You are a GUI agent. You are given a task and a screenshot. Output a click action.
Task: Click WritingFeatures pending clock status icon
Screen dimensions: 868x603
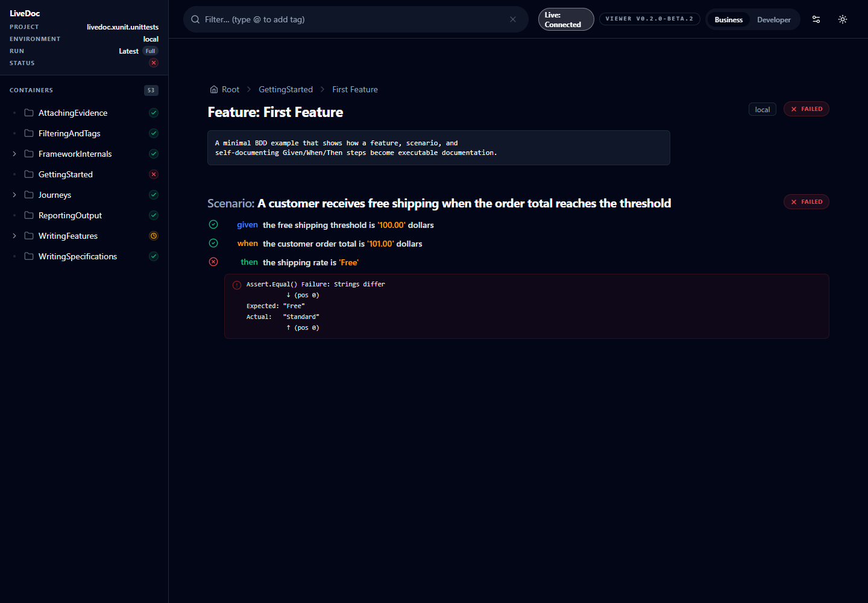pyautogui.click(x=154, y=236)
